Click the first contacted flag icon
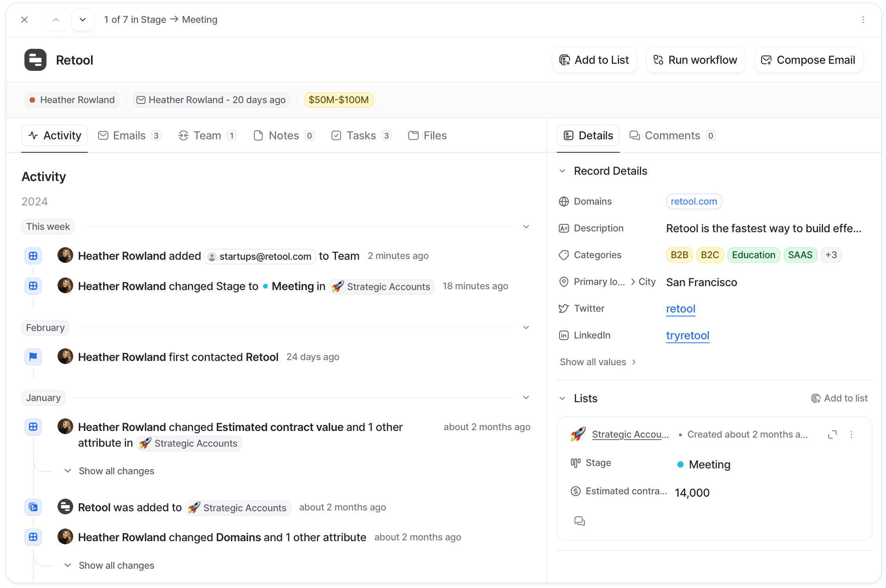886x588 pixels. (x=33, y=357)
